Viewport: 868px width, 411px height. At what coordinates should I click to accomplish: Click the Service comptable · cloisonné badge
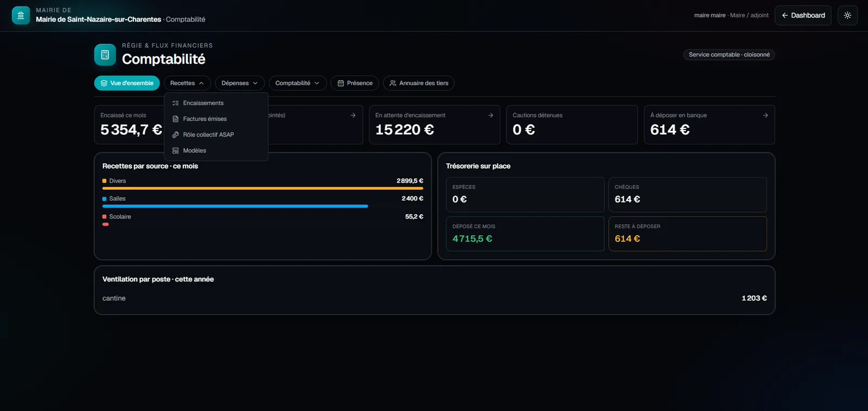729,55
